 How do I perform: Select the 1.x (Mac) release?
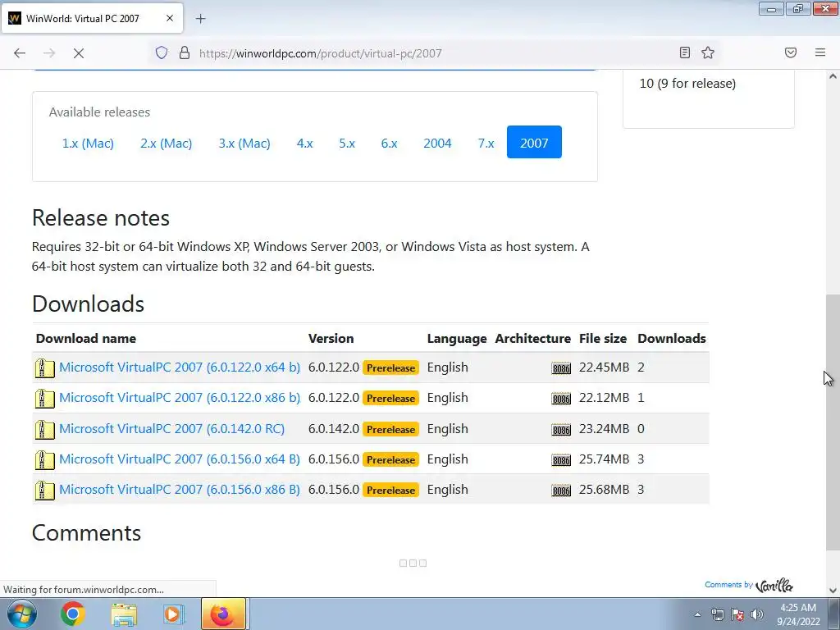point(88,143)
